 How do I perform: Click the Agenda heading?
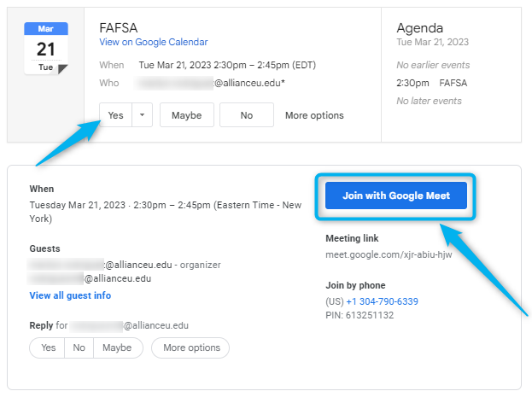(419, 28)
